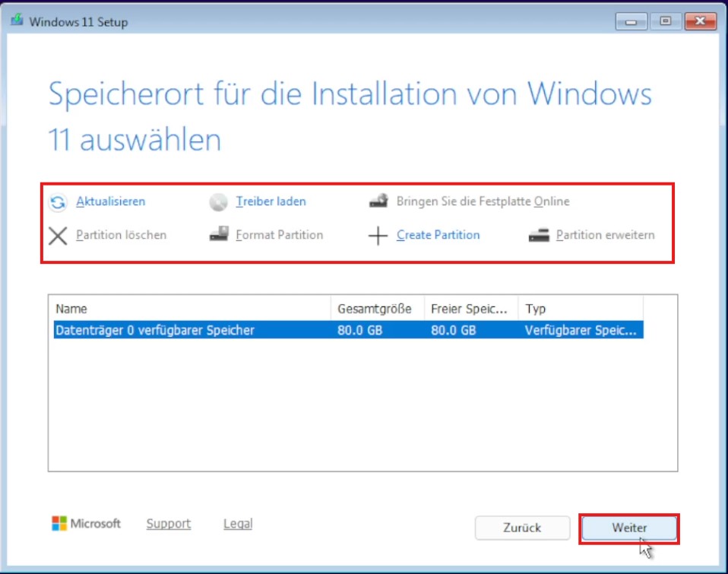728x574 pixels.
Task: Click the Create Partition plus icon
Action: pos(378,236)
